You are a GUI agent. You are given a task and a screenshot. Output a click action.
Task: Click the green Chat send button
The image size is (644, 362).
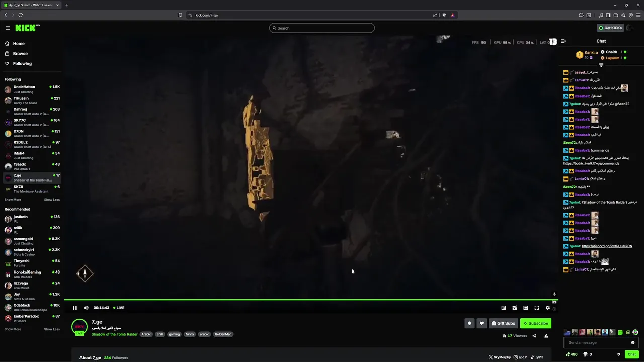(x=632, y=354)
